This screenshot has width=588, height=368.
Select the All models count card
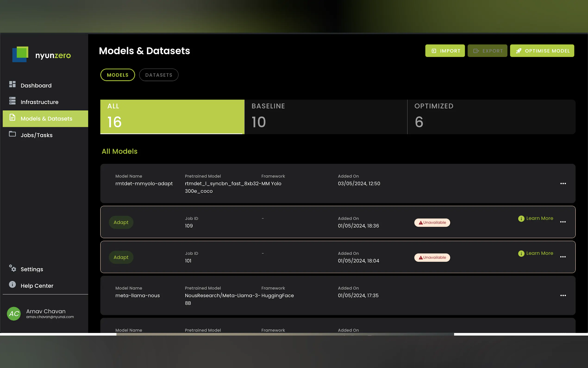coord(172,117)
